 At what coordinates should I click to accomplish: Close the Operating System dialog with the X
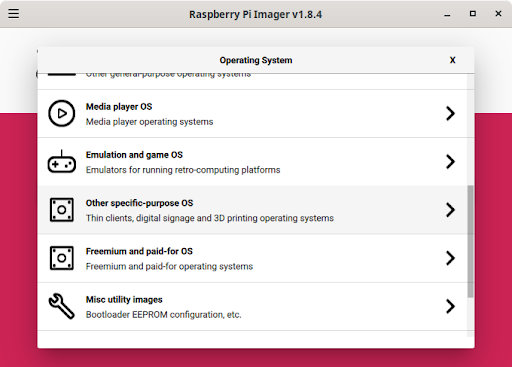pos(452,60)
